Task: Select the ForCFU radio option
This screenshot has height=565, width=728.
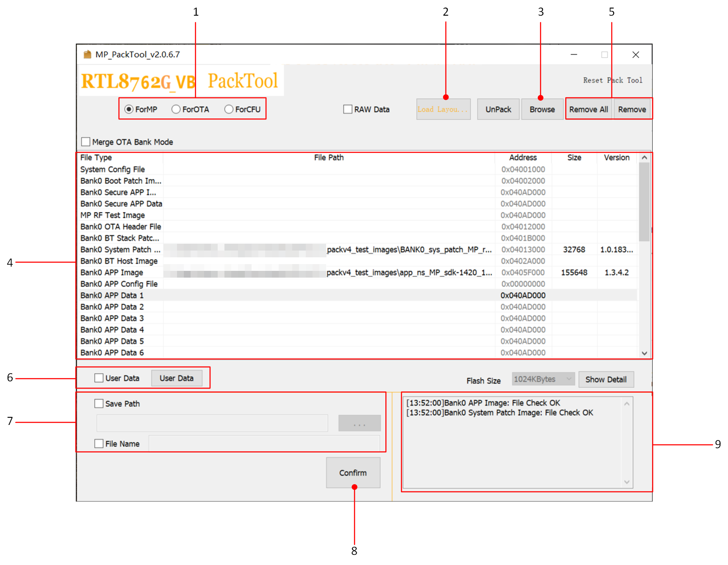Action: (229, 110)
